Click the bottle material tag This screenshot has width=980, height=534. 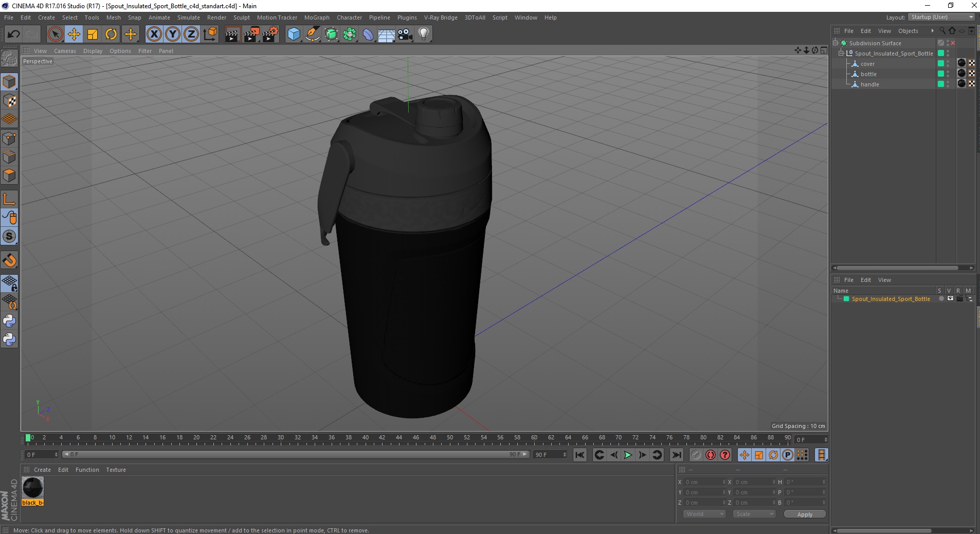point(961,73)
